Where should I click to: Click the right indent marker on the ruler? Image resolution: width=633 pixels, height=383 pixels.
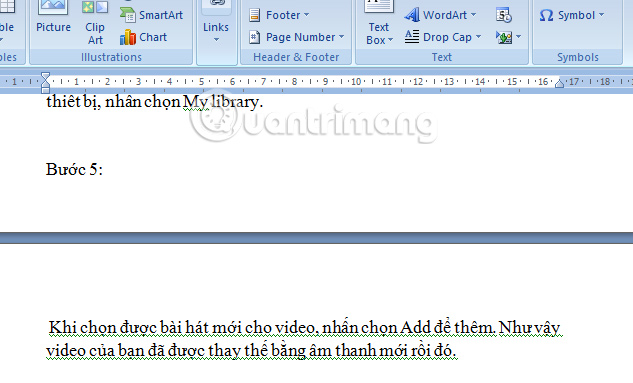[x=559, y=84]
